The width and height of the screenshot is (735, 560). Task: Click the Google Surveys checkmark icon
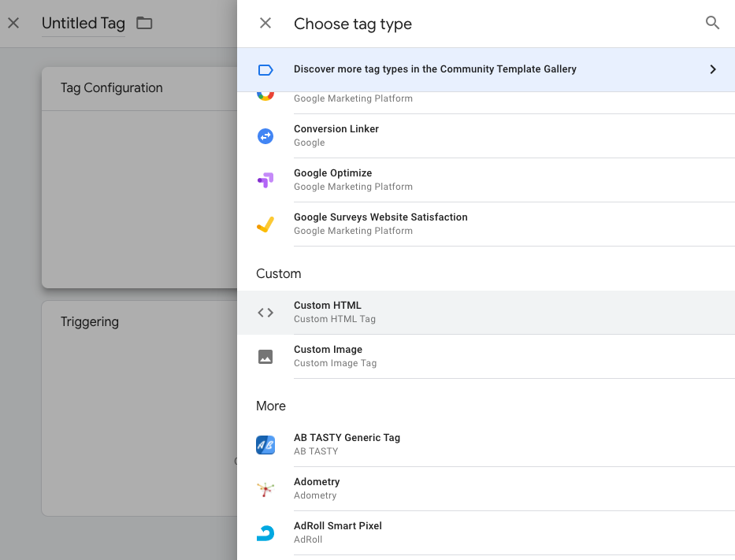tap(265, 224)
